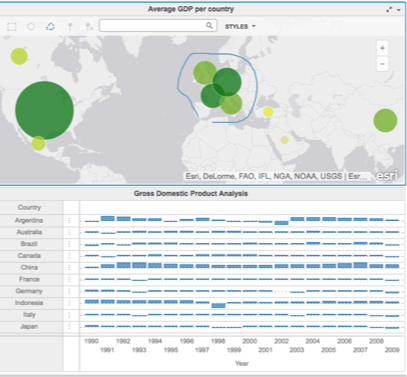Image resolution: width=407 pixels, height=377 pixels.
Task: Click the 1990 year axis label
Action: (x=91, y=341)
